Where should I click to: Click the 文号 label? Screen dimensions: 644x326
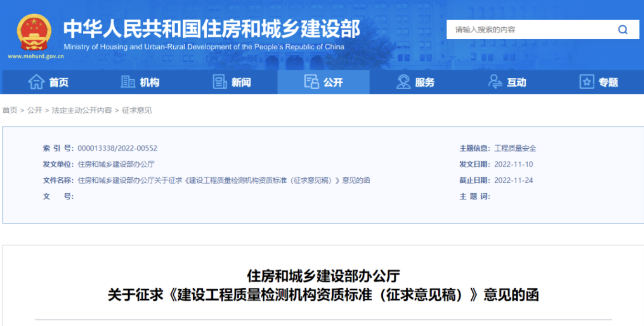58,196
